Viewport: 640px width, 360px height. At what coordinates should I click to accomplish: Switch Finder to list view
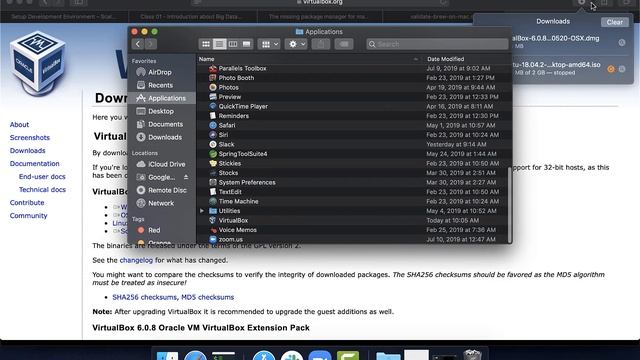pos(219,44)
